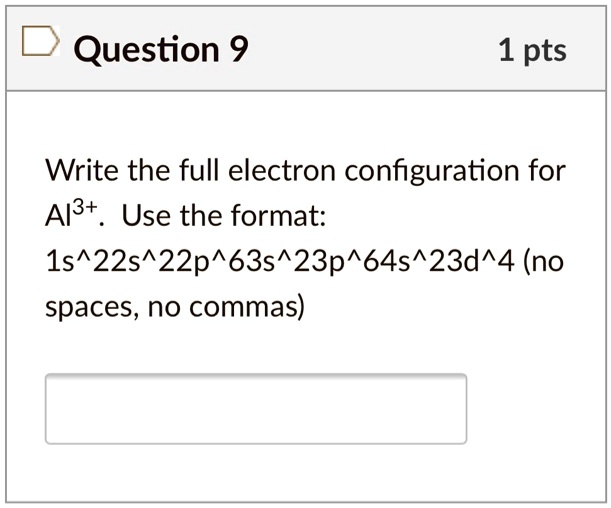This screenshot has width=611, height=508.
Task: Click the answer text input box
Action: click(255, 408)
